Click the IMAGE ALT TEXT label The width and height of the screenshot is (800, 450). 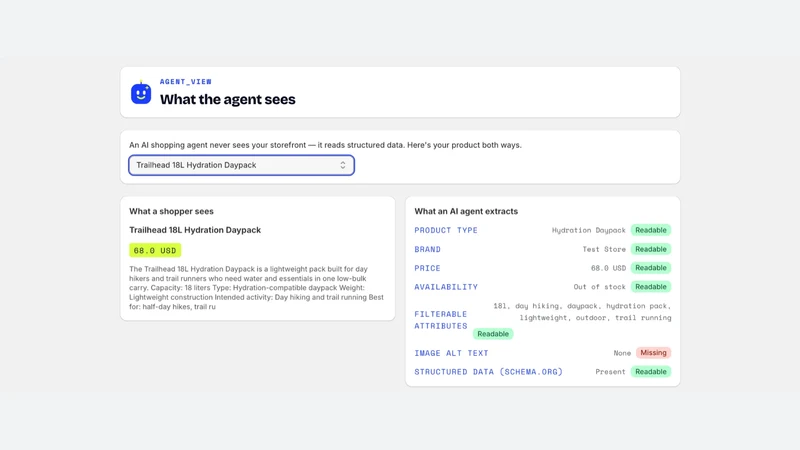point(451,353)
